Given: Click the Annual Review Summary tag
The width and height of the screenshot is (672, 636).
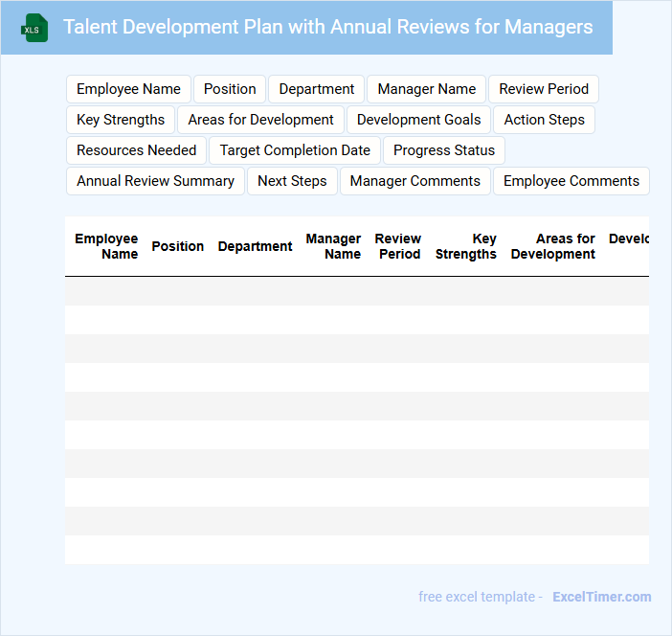Looking at the screenshot, I should (x=155, y=181).
